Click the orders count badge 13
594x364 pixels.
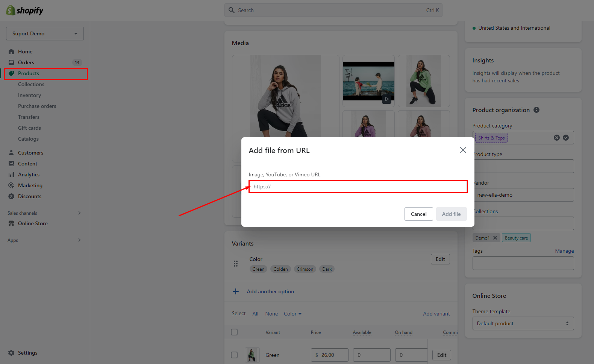pos(77,62)
